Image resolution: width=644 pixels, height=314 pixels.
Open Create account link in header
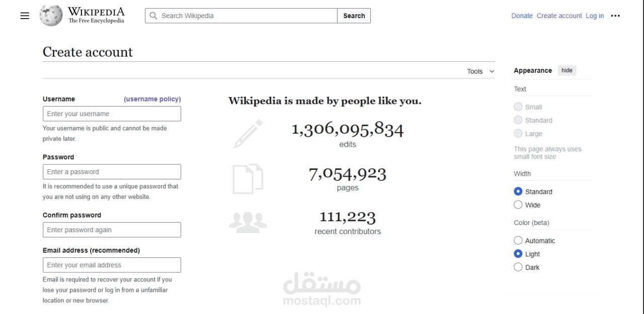pyautogui.click(x=559, y=16)
